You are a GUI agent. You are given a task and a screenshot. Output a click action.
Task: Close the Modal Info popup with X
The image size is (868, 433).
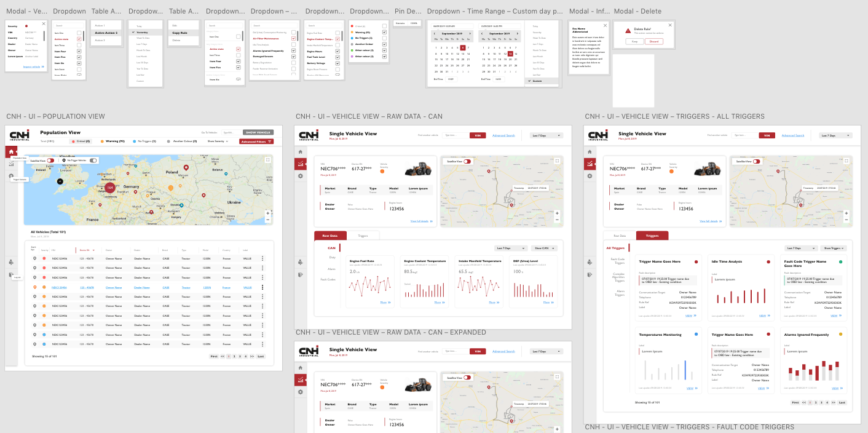605,25
